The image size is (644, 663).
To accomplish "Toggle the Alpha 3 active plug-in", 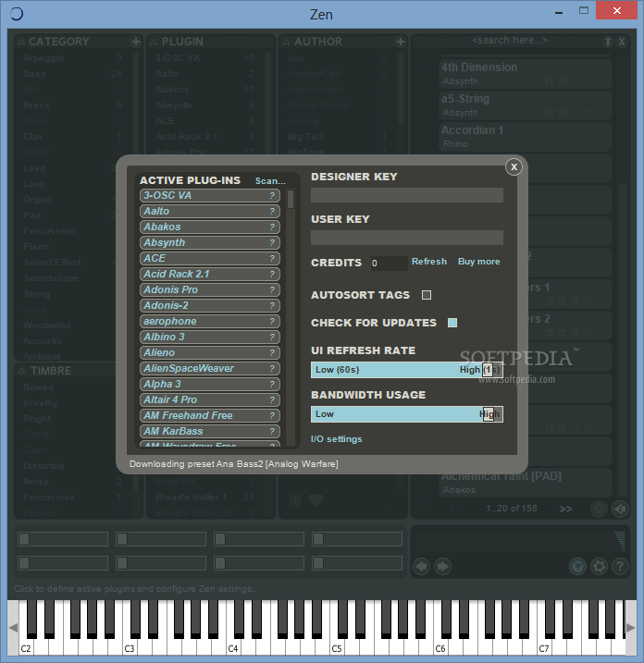I will click(x=210, y=384).
